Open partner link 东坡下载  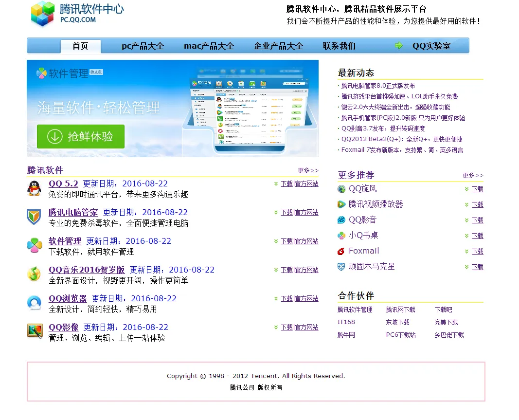(x=397, y=322)
